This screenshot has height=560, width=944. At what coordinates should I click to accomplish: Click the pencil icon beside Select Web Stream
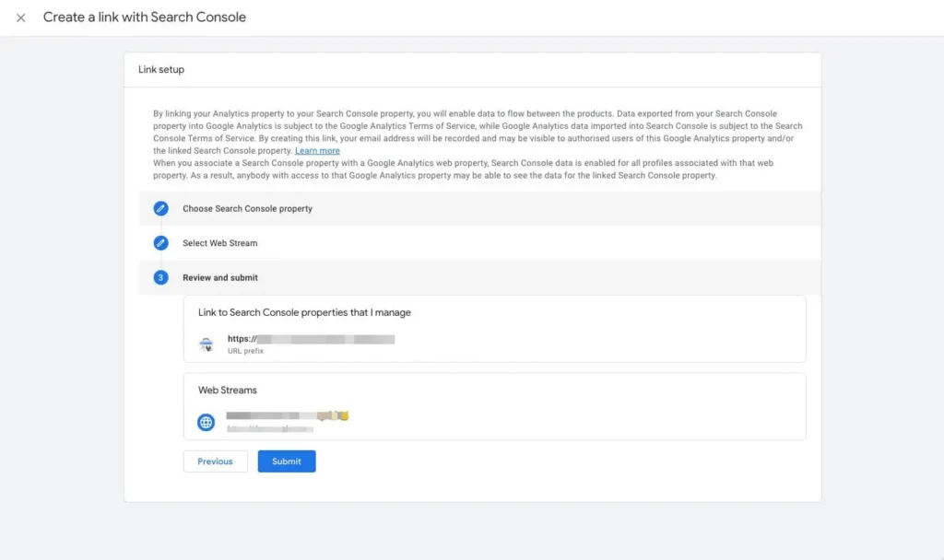pos(161,243)
